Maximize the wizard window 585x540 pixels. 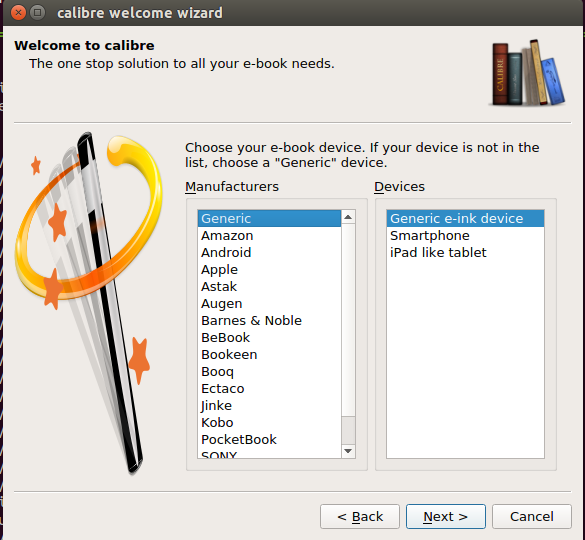tap(37, 13)
